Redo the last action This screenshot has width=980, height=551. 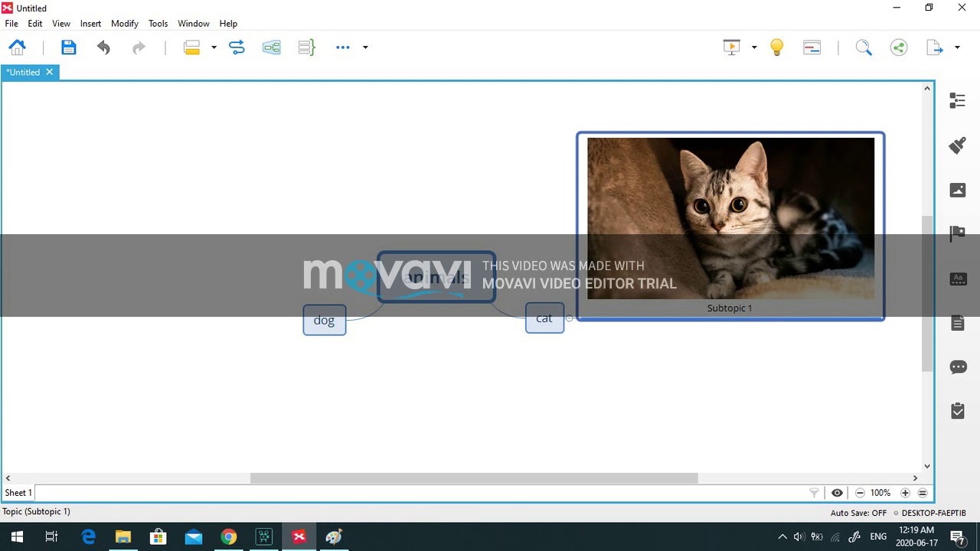click(x=139, y=47)
